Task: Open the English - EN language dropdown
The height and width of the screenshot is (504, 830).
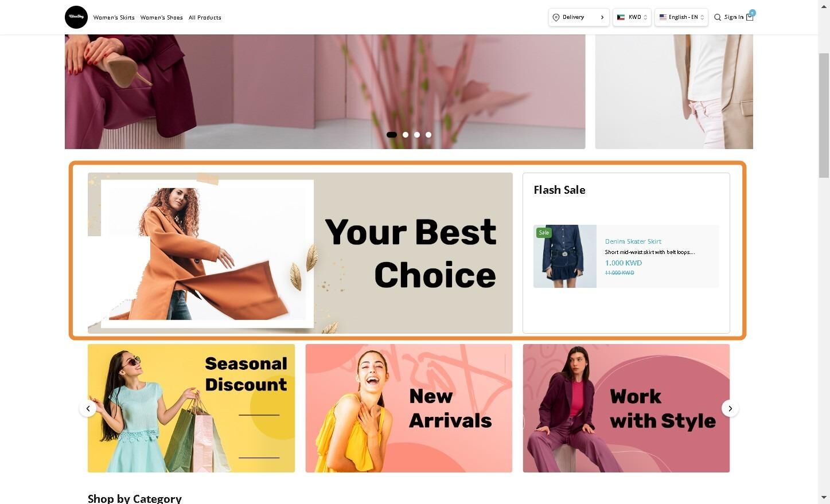Action: [x=681, y=17]
